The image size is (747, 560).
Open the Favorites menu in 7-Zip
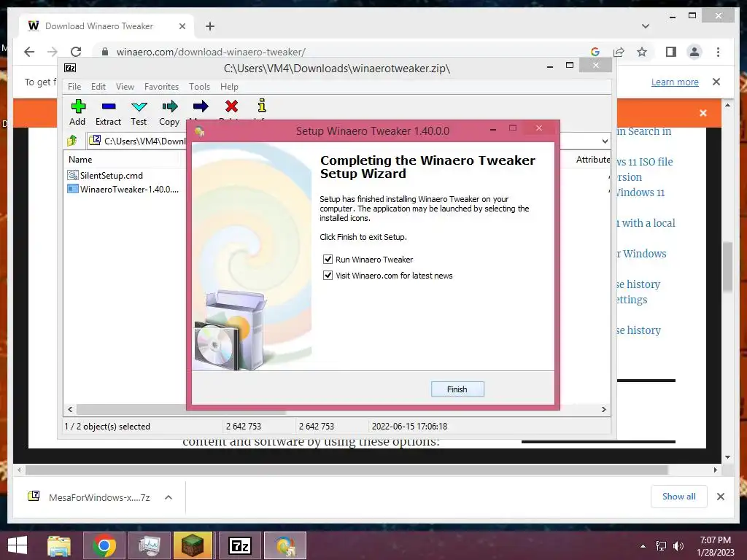161,87
